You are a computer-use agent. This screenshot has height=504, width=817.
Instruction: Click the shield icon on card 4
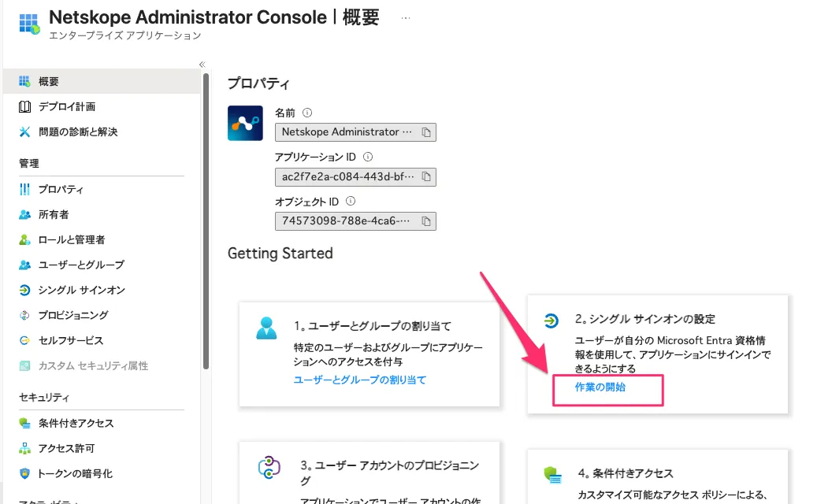tap(552, 475)
